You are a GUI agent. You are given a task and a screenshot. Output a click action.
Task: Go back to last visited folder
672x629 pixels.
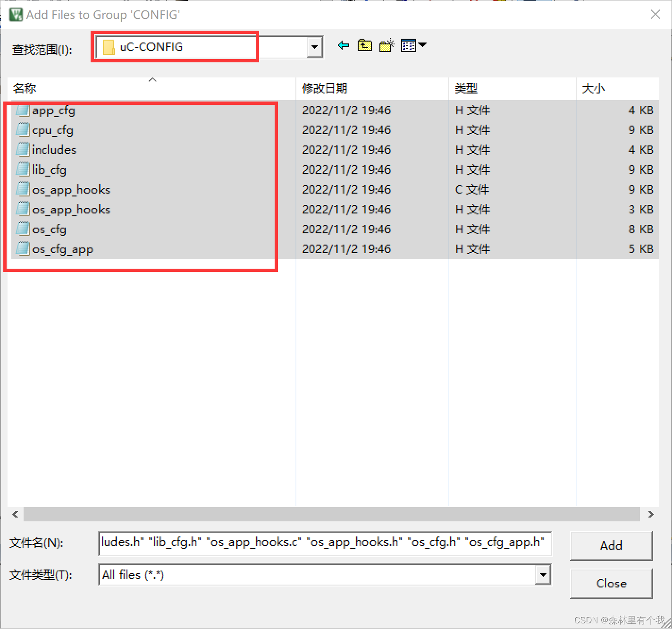pyautogui.click(x=344, y=46)
